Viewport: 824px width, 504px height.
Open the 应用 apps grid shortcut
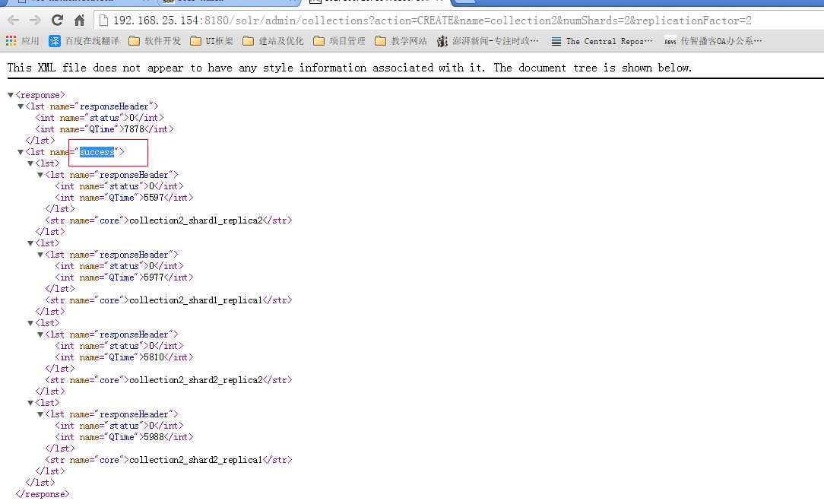pyautogui.click(x=23, y=41)
